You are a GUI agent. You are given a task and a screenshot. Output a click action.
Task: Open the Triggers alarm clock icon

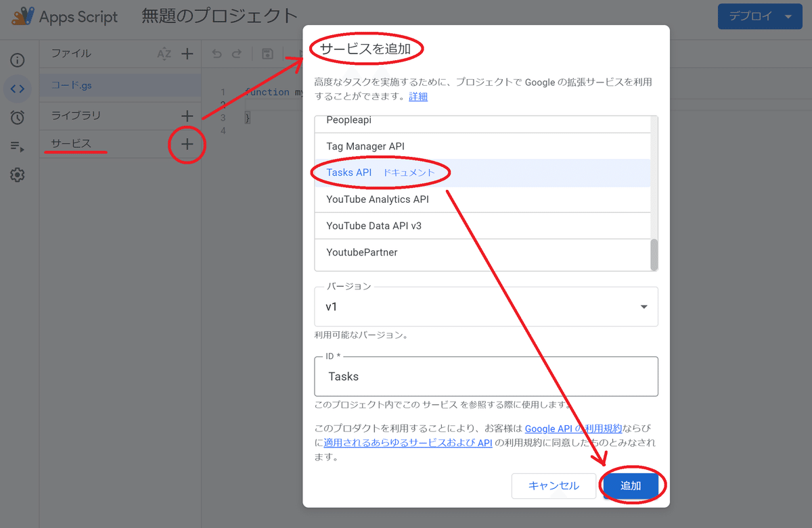[x=18, y=118]
